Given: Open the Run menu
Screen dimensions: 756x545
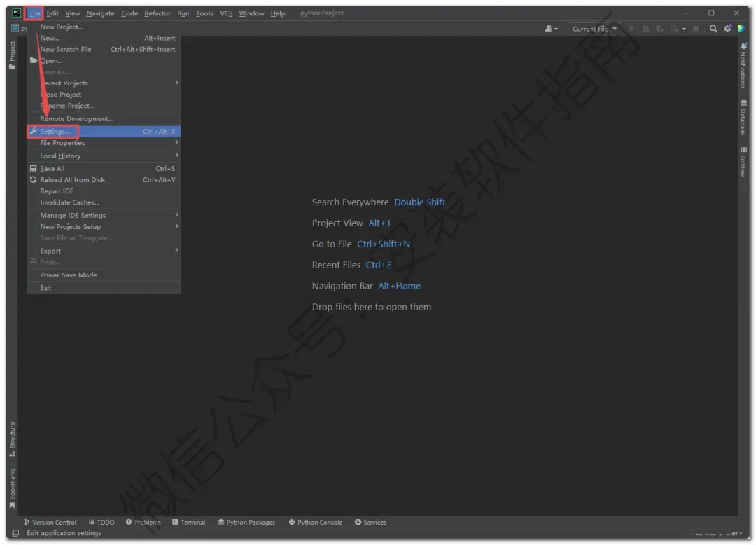Looking at the screenshot, I should click(183, 13).
